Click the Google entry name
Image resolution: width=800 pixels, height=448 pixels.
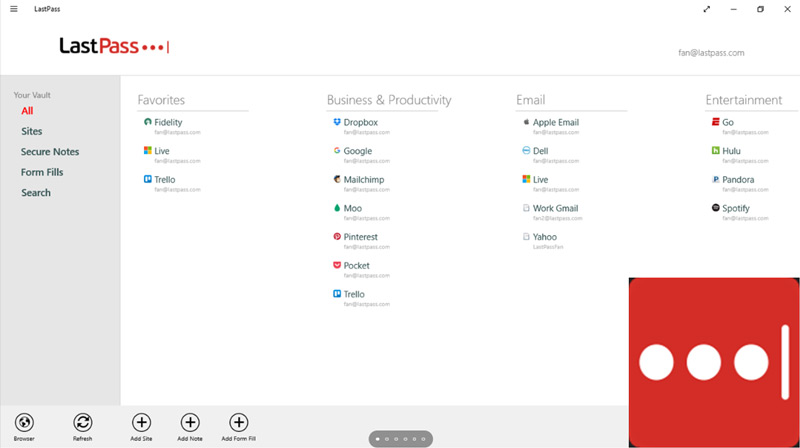pos(358,151)
